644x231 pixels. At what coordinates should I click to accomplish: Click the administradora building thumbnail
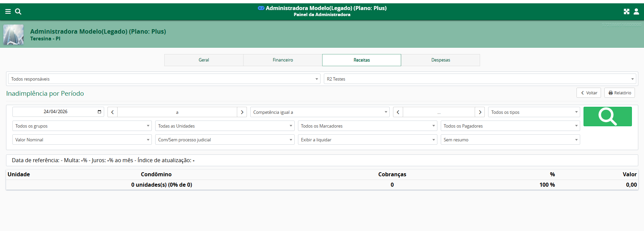coord(13,35)
